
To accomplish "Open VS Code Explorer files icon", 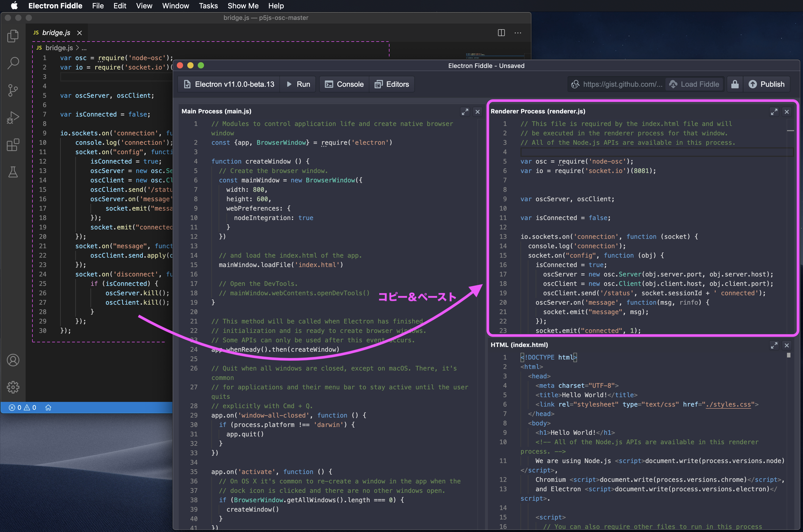I will pos(13,36).
